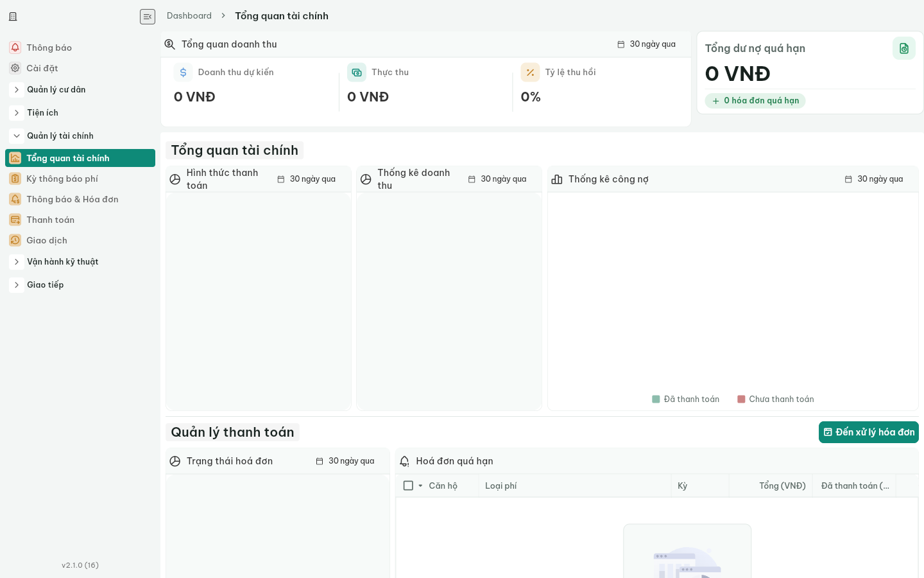The image size is (924, 578).
Task: Toggle the select-all checkbox in overdue invoices table
Action: tap(408, 486)
